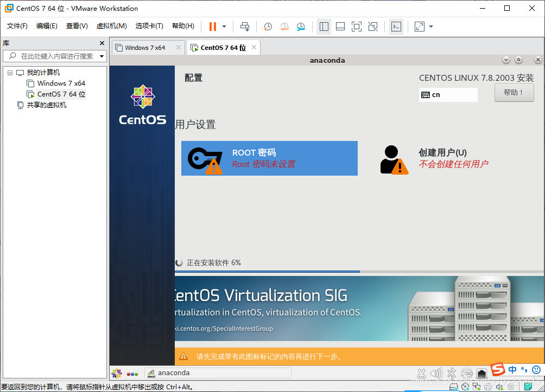Screen dimensions: 545x392
Task: Click the 帮助！ button in the installer
Action: pos(514,93)
